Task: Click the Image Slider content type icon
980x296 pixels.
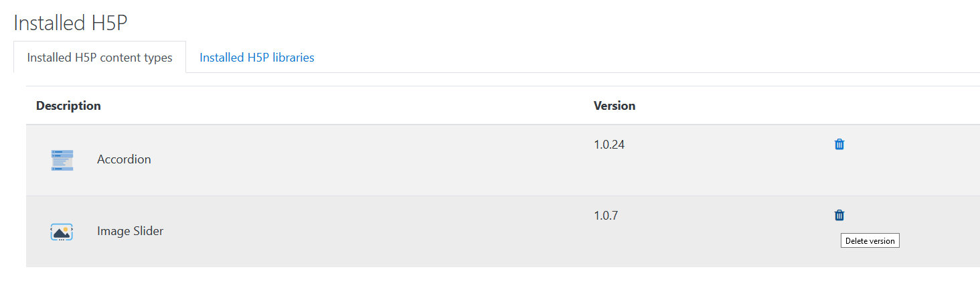Action: coord(62,232)
